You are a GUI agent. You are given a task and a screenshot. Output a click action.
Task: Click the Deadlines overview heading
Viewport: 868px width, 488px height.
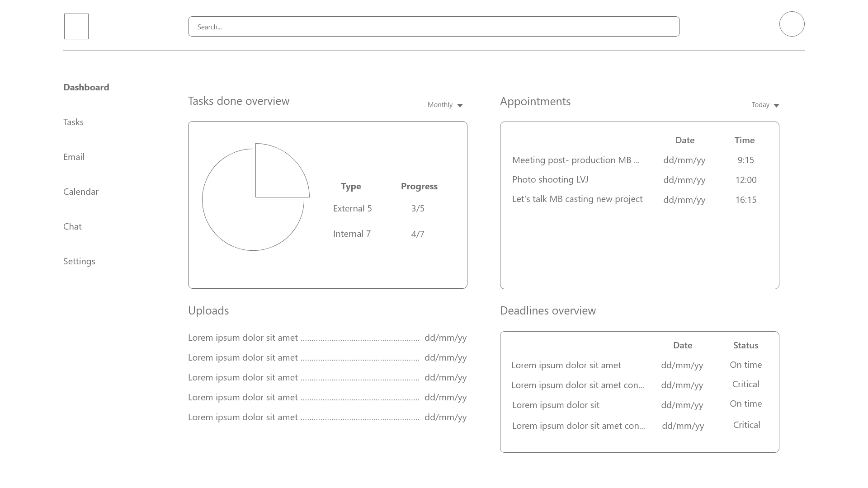(x=548, y=310)
